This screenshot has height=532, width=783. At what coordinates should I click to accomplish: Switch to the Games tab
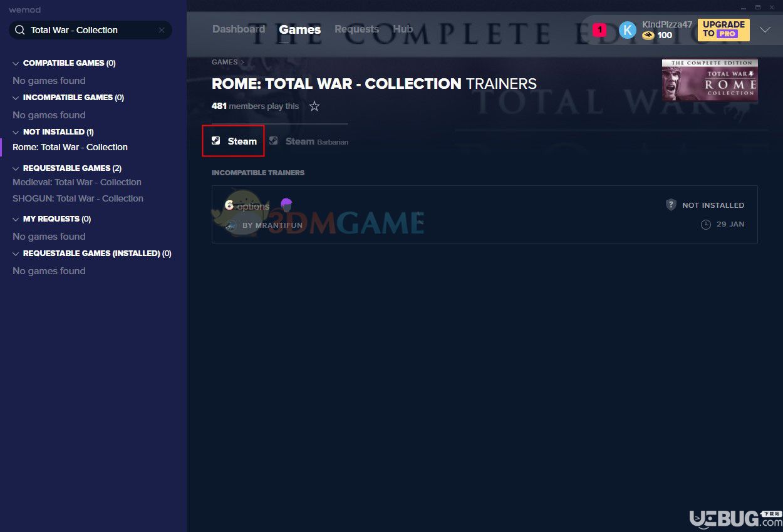pos(300,29)
